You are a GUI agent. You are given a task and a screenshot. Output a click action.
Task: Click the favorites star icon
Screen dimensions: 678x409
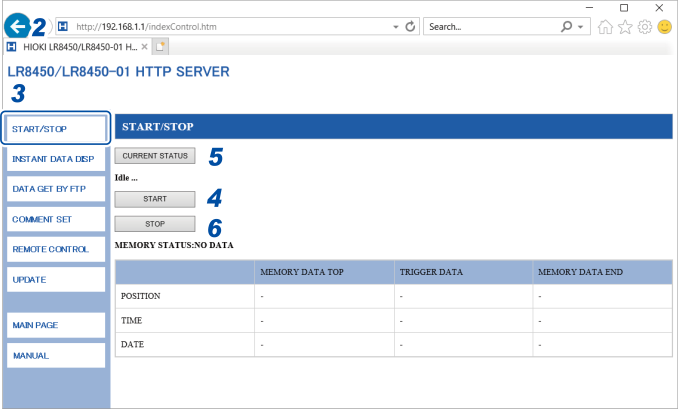pos(625,27)
